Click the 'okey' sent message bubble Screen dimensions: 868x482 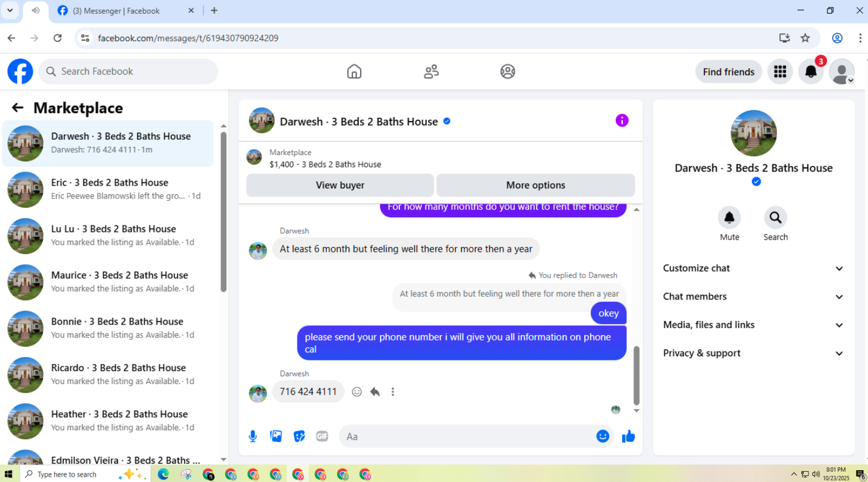[x=608, y=314]
